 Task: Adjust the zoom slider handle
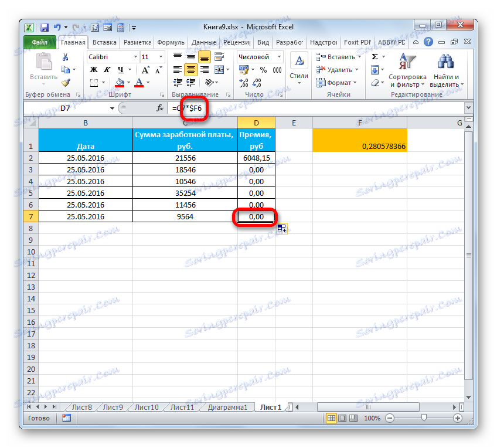click(x=424, y=418)
